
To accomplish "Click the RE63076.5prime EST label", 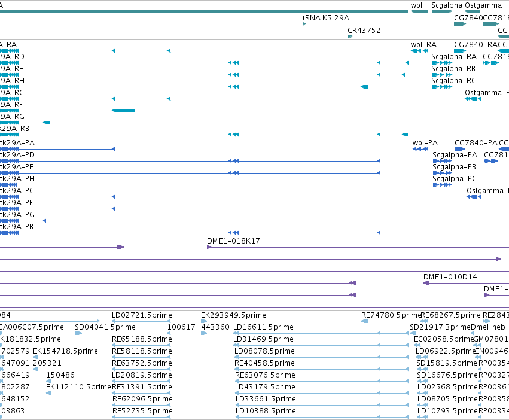I will (265, 375).
